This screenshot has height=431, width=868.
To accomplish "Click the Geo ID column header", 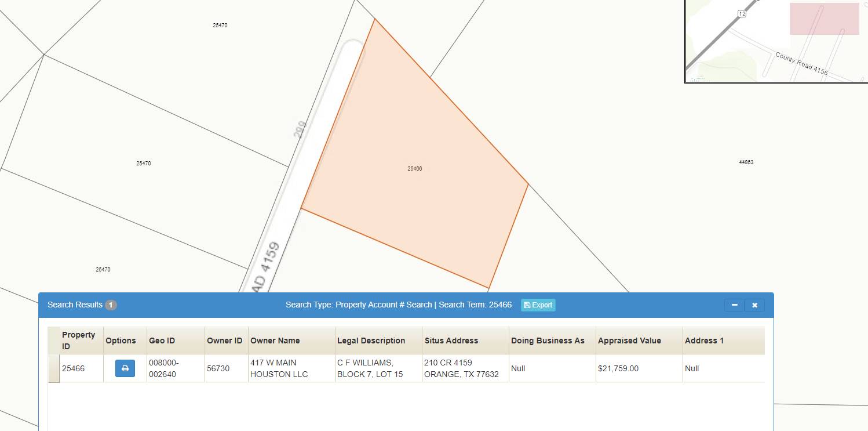I will click(x=162, y=341).
